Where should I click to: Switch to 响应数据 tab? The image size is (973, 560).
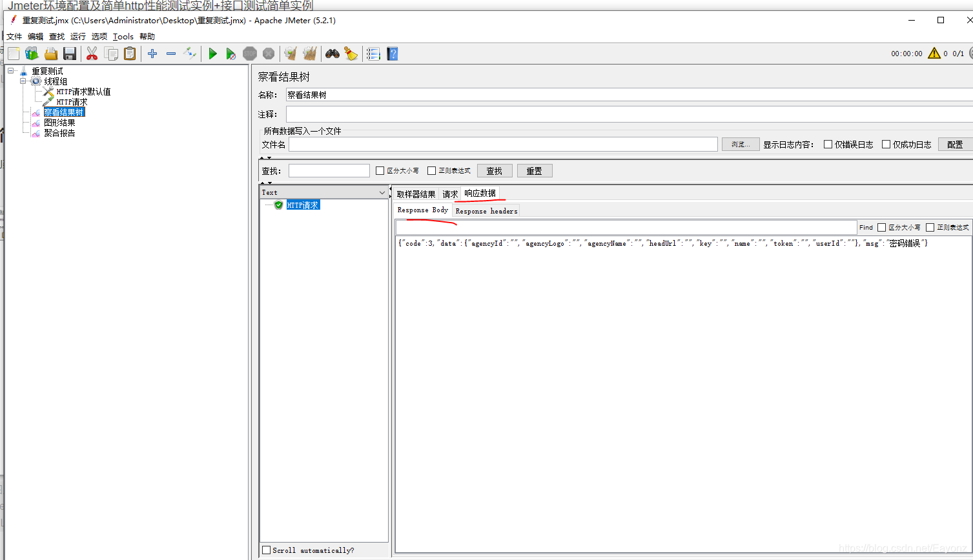click(480, 194)
